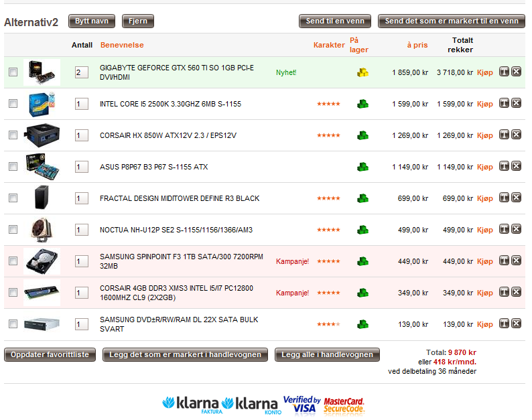This screenshot has width=532, height=420.
Task: Sort the list by Benevnelse column header
Action: (122, 45)
